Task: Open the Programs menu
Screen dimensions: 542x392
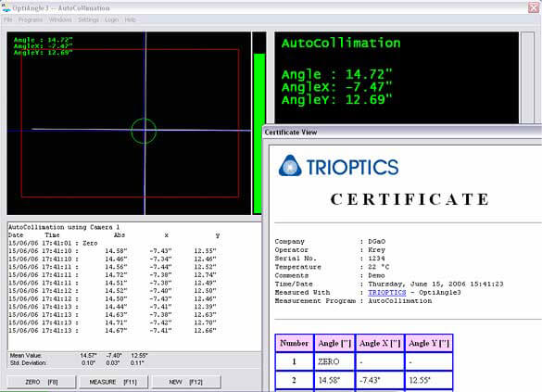Action: point(31,19)
